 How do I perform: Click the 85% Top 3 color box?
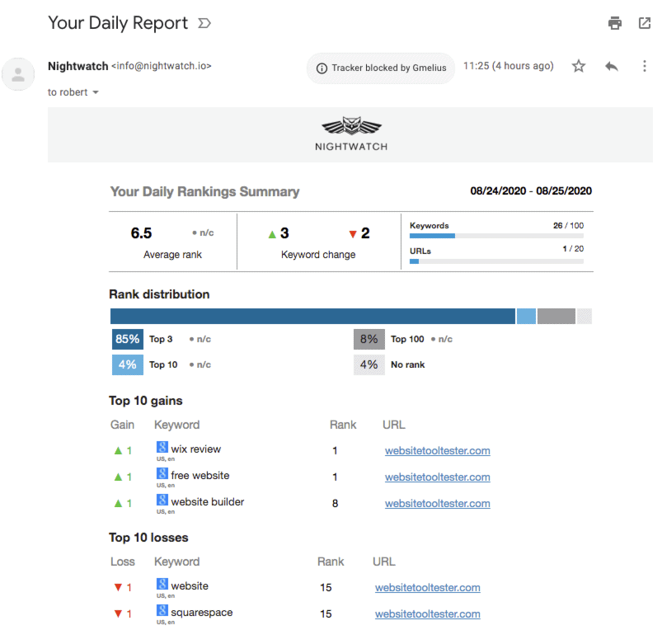[128, 339]
